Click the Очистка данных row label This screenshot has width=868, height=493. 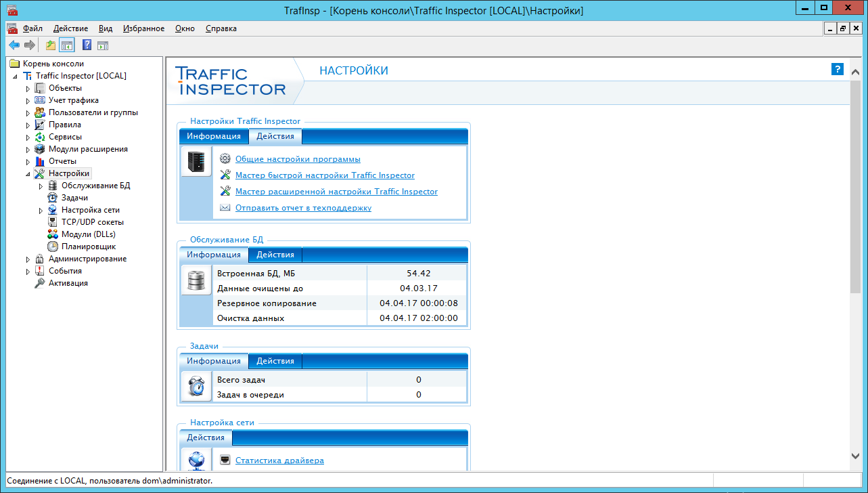click(250, 318)
